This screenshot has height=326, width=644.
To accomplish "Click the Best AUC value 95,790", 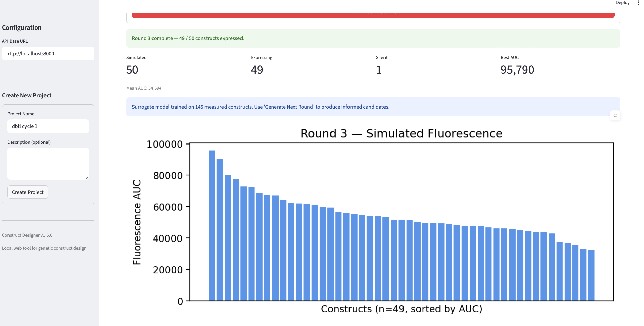I will (517, 70).
